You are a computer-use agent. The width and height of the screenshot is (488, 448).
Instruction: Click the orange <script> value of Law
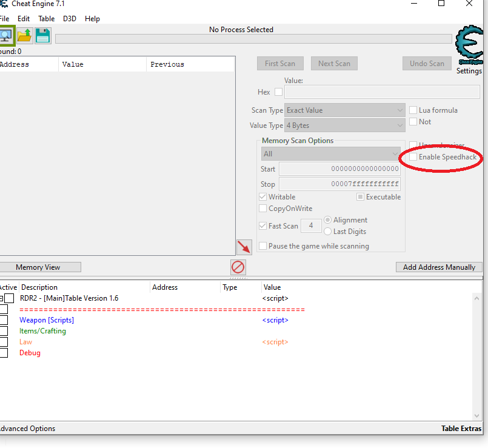[275, 342]
